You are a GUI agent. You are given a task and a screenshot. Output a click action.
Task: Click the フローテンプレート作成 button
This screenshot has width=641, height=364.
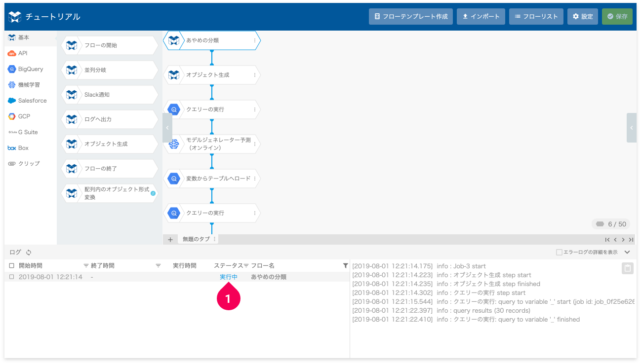click(x=411, y=16)
